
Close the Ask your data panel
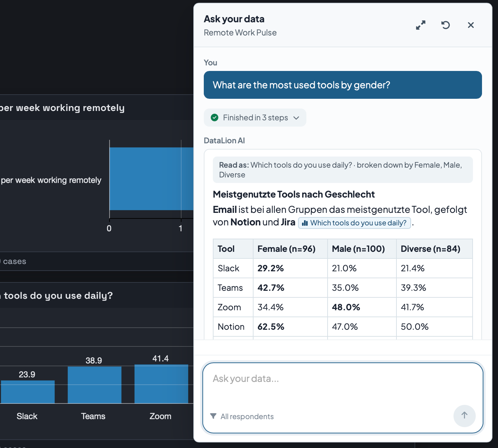(471, 25)
